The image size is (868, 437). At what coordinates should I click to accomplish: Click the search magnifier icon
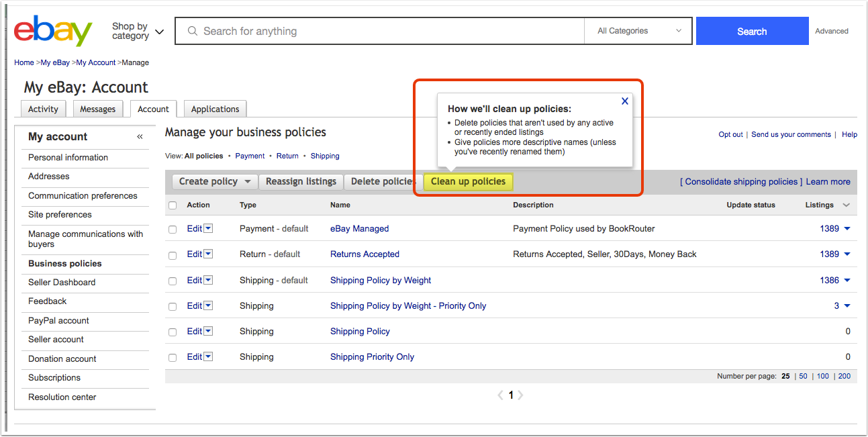click(x=193, y=31)
